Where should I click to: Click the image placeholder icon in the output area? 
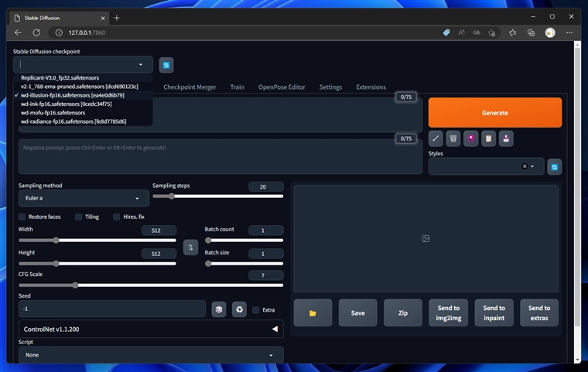tap(426, 238)
